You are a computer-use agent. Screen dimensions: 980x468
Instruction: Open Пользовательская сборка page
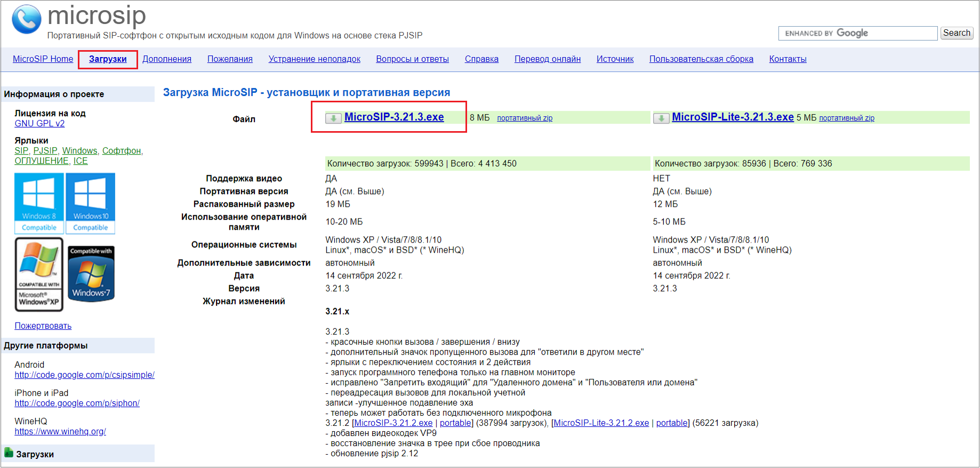click(701, 59)
